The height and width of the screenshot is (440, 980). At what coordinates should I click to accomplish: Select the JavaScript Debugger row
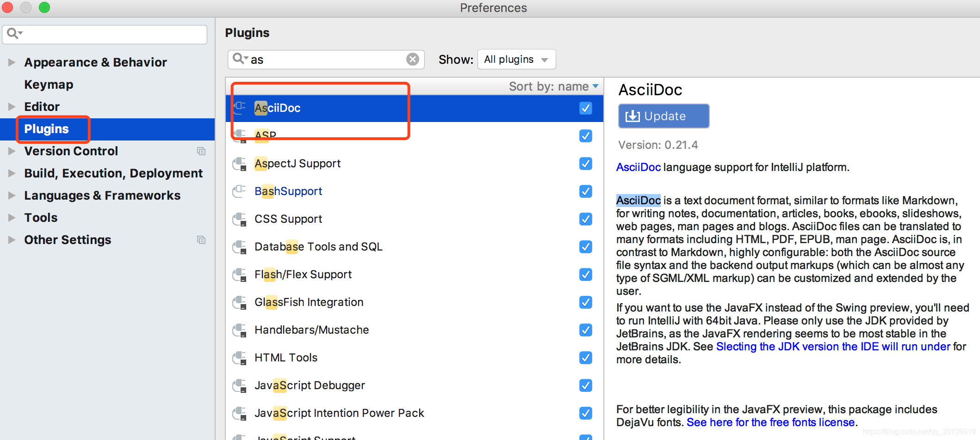pos(415,385)
